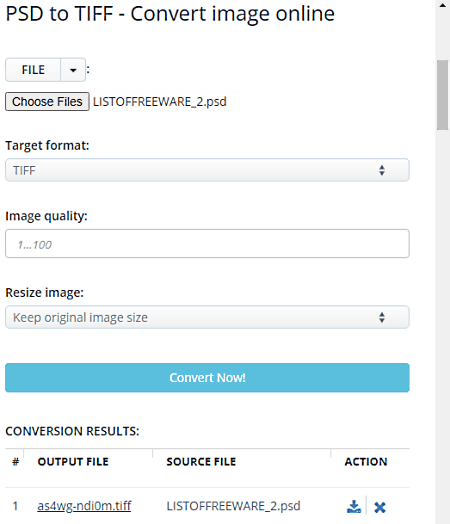
Task: Click the vertical scrollbar thumb
Action: click(x=443, y=95)
